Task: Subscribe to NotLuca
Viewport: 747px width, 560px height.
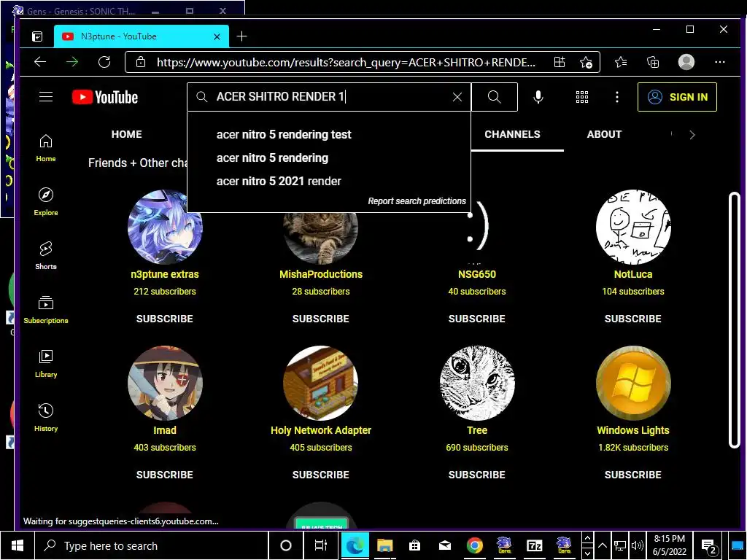Action: point(632,319)
